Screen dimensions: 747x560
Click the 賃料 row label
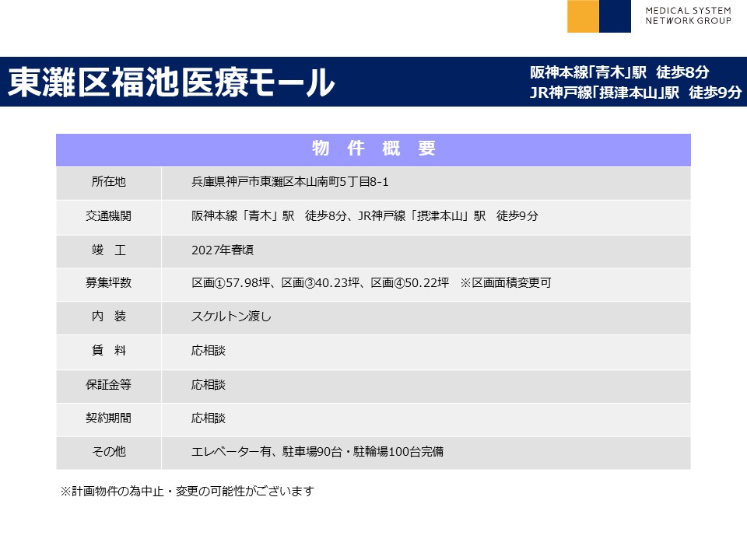(x=108, y=351)
